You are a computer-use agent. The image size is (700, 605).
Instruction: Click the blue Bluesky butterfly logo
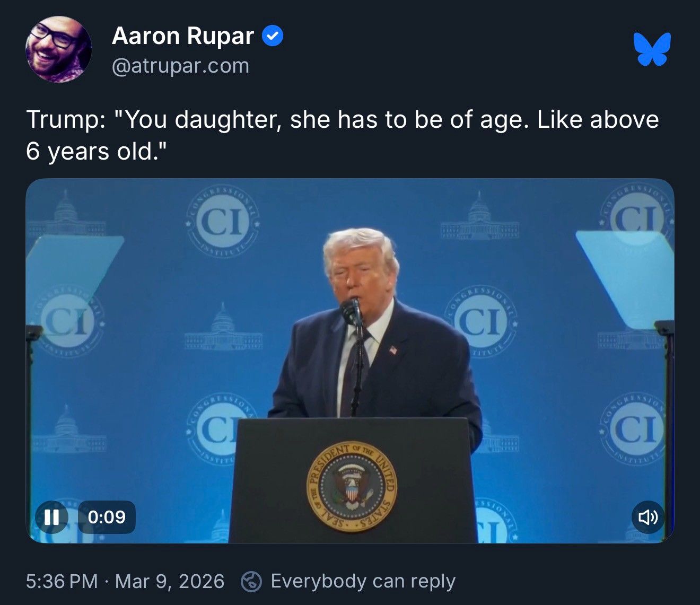[652, 49]
